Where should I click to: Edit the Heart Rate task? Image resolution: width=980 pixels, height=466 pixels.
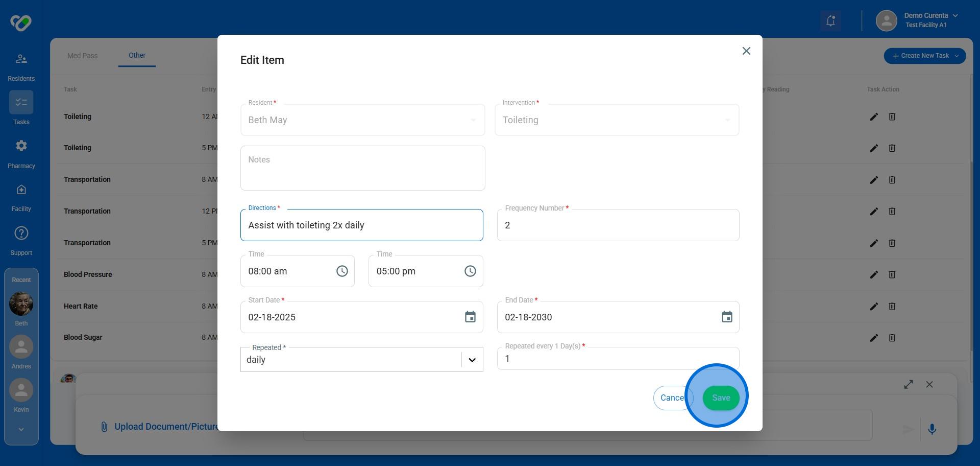(x=874, y=306)
